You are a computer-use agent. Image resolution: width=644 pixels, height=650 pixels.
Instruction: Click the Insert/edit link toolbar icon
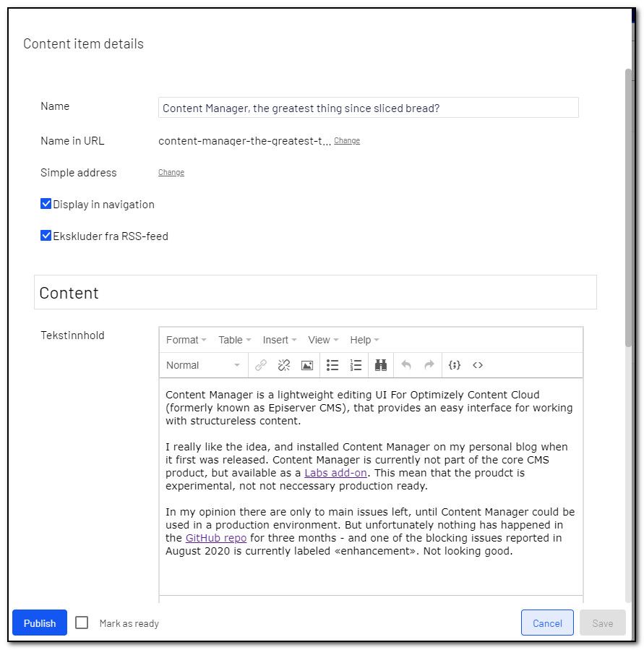(x=261, y=365)
